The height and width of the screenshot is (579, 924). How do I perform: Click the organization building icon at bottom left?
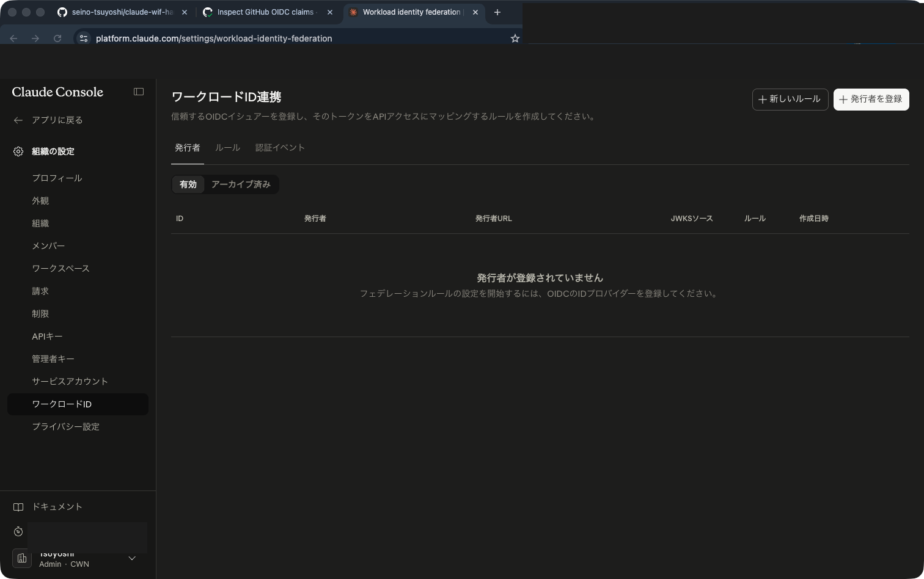22,558
